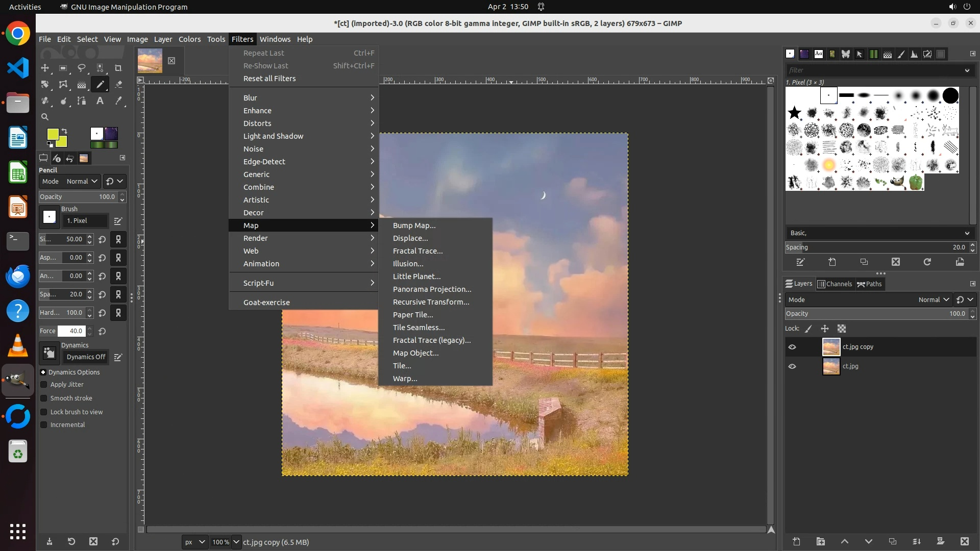Select the Crop tool in toolbox

click(118, 68)
